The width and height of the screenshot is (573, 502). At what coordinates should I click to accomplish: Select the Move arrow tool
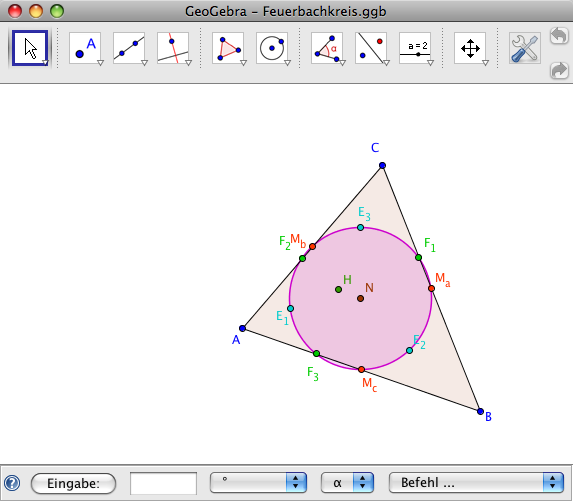pyautogui.click(x=30, y=48)
